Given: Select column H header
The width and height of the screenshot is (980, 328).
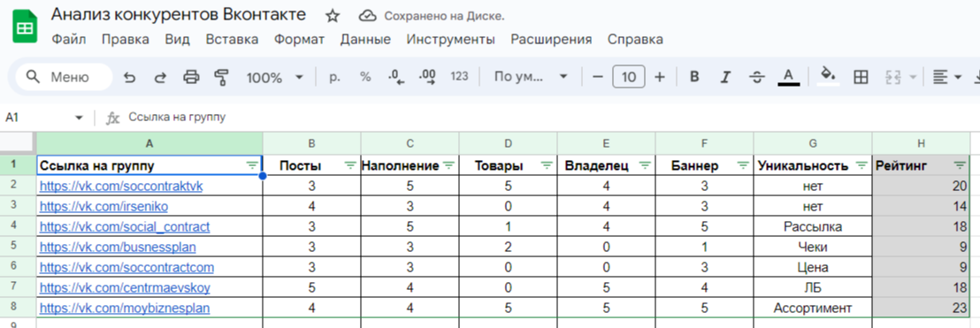Looking at the screenshot, I should point(921,144).
